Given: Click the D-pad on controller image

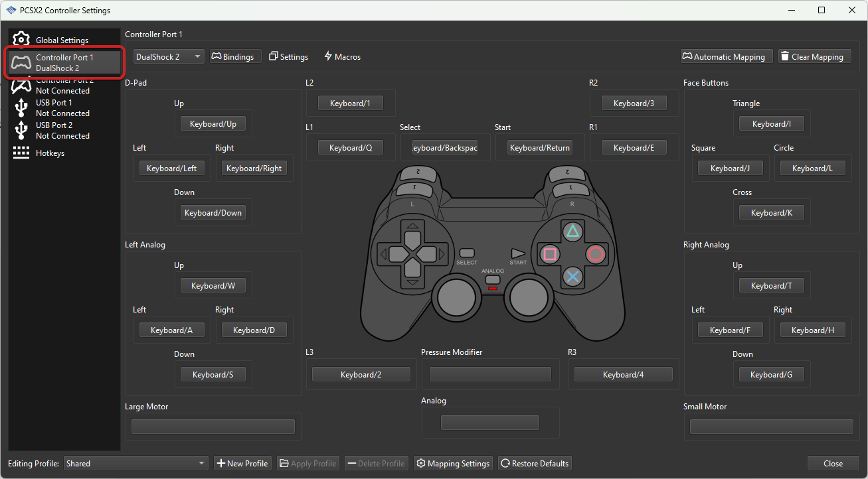Looking at the screenshot, I should click(x=412, y=254).
